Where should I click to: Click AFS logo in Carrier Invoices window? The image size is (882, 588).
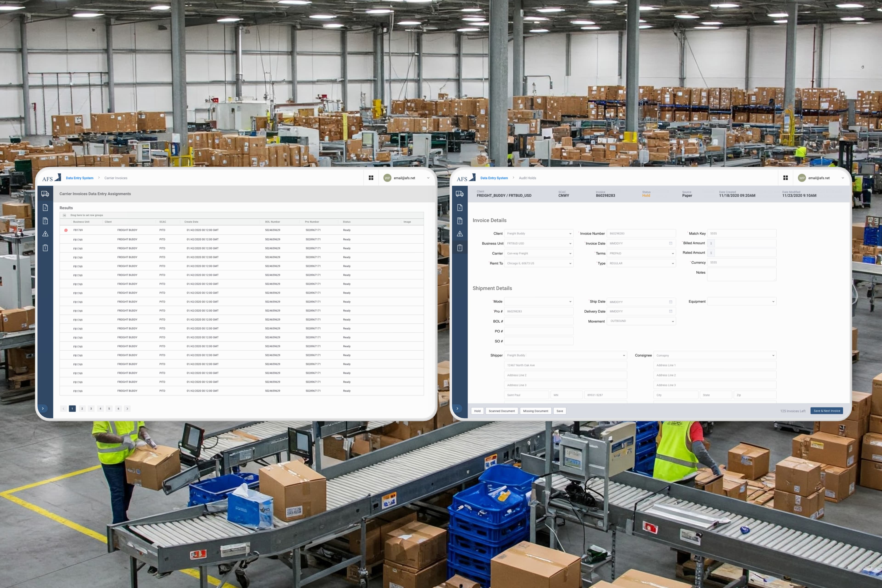(x=51, y=178)
